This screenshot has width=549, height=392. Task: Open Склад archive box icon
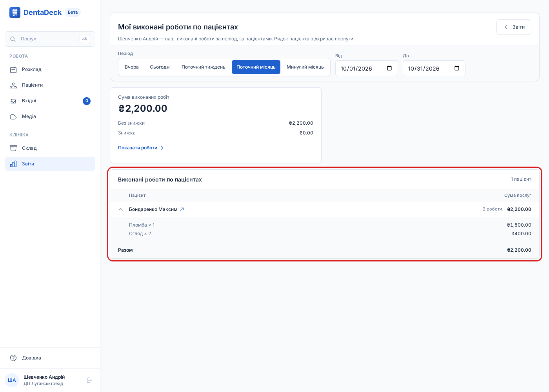[x=13, y=148]
